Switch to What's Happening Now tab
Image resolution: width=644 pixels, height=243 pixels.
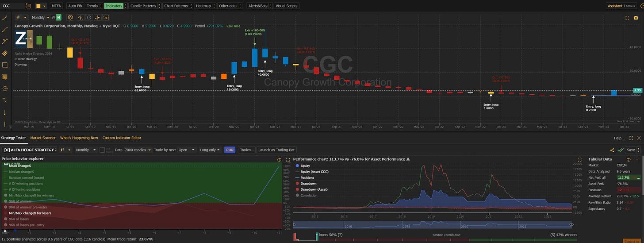click(x=79, y=138)
